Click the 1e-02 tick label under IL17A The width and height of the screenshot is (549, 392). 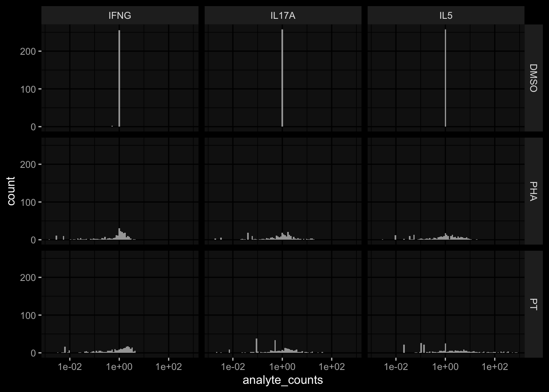[x=233, y=367]
